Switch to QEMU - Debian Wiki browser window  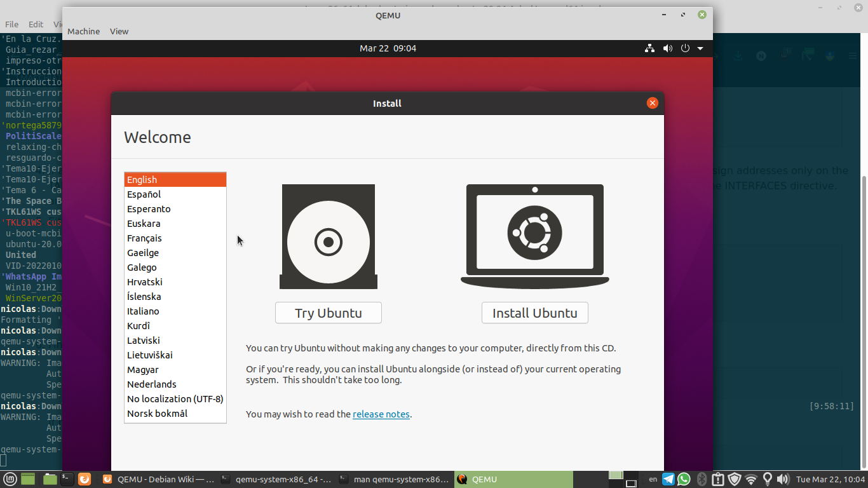[159, 479]
